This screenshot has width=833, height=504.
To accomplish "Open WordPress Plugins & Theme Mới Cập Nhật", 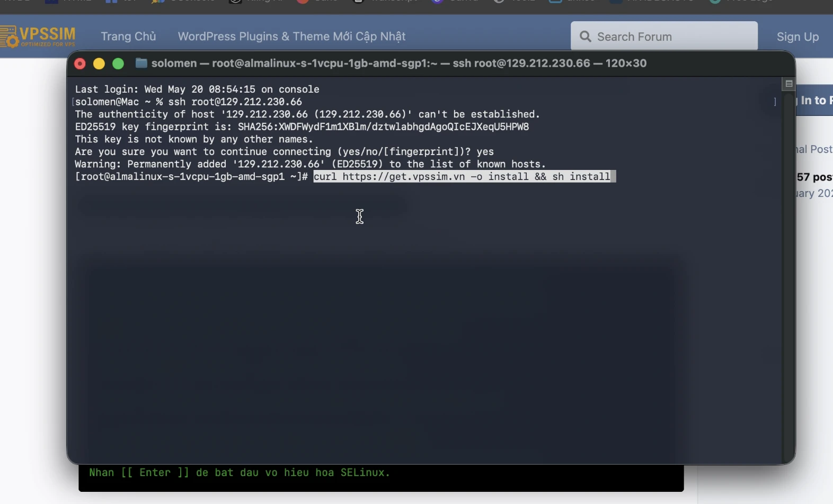I will click(x=291, y=37).
